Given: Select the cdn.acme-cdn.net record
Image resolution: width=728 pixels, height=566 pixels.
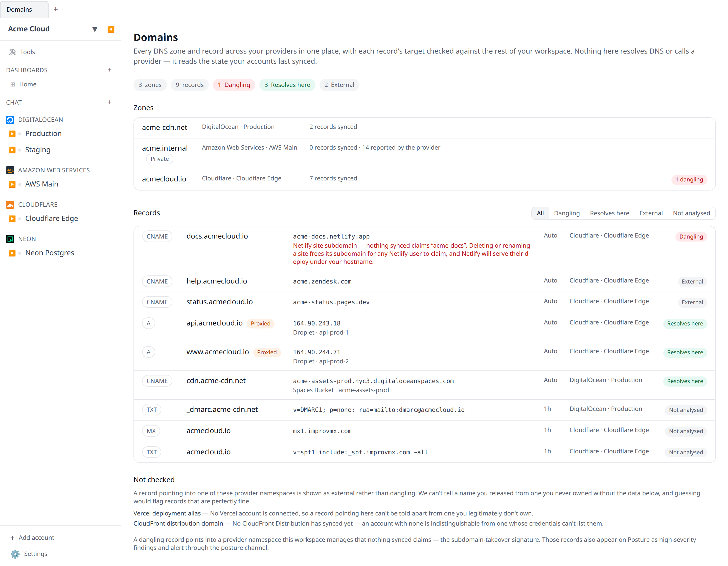Looking at the screenshot, I should [424, 385].
